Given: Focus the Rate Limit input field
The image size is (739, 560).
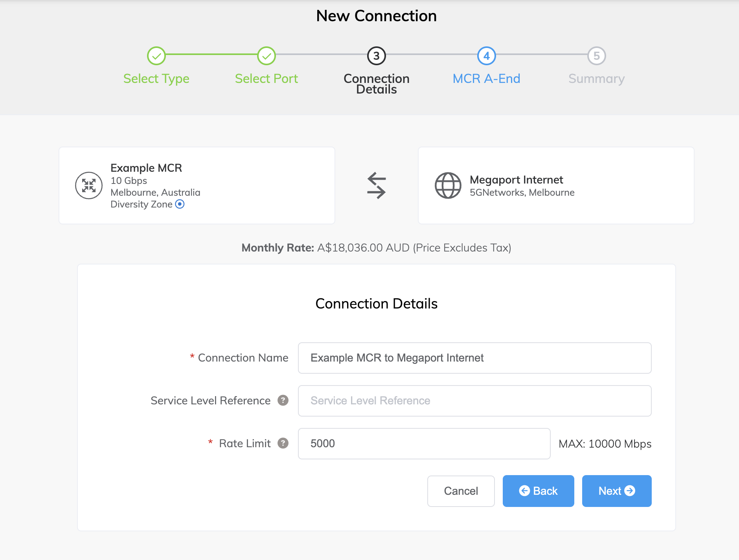Looking at the screenshot, I should click(x=424, y=444).
